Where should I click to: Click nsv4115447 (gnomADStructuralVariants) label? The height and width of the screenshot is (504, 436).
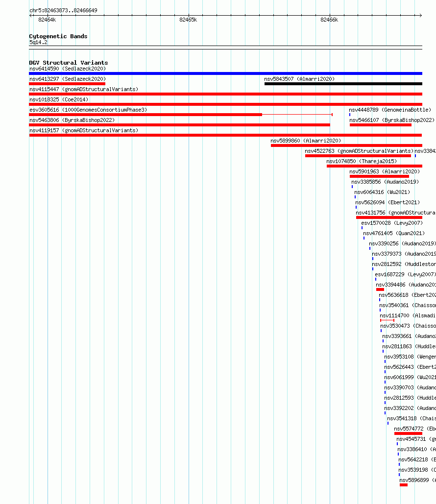point(84,89)
